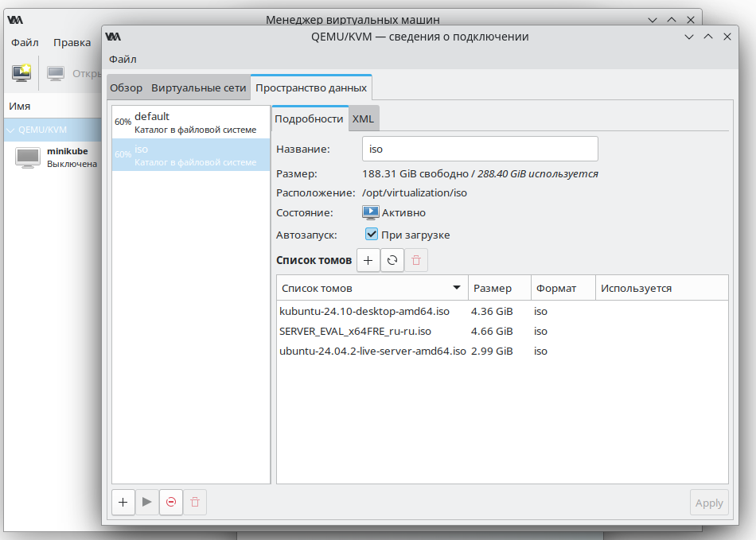Select the kubuntu-24.10-desktop-amd64.iso volume
Viewport: 756px width, 540px height.
pyautogui.click(x=364, y=311)
